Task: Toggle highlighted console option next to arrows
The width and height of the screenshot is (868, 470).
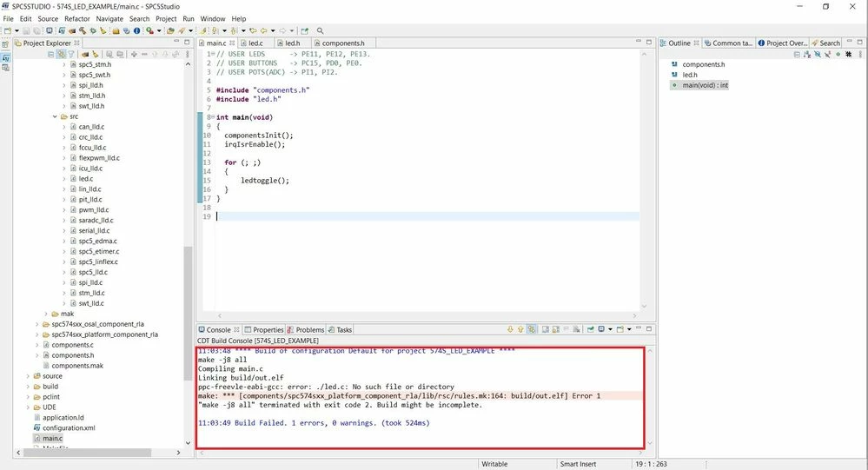Action: click(x=532, y=329)
